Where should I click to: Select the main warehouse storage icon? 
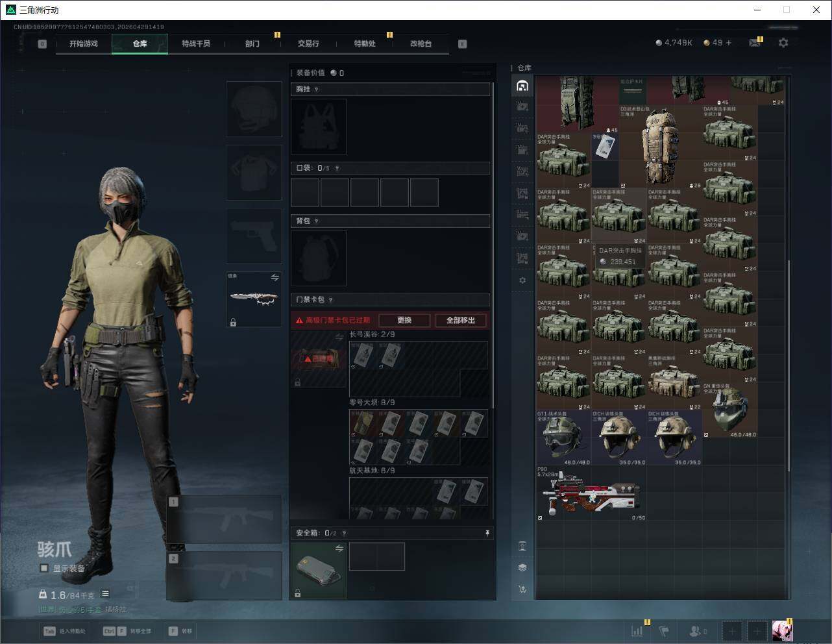(522, 86)
